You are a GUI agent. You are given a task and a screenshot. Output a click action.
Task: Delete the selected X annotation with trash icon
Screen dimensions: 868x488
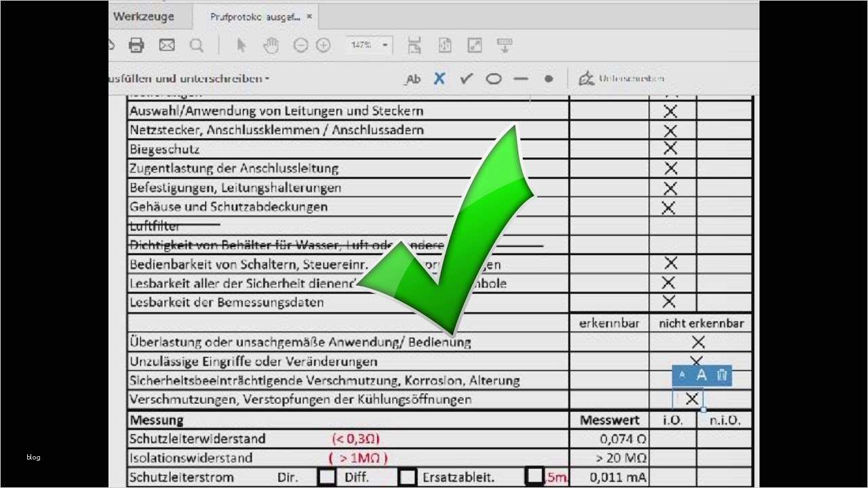click(722, 375)
